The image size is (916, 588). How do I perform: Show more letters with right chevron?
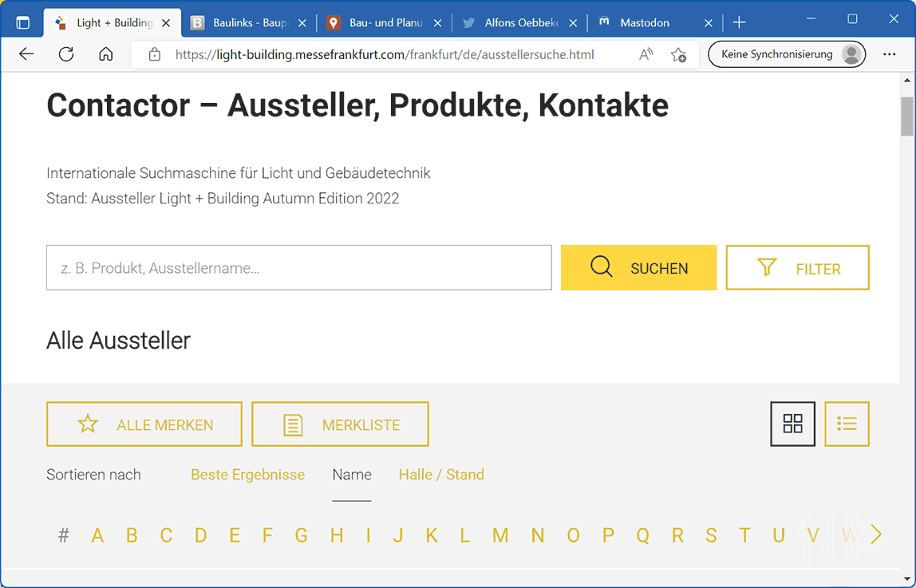(876, 535)
